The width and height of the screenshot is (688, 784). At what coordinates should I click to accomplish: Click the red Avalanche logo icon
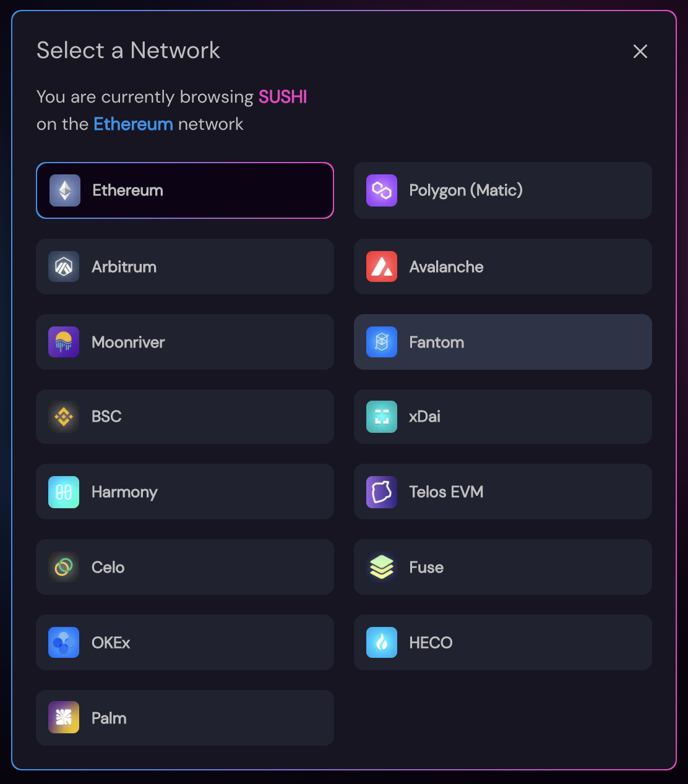tap(382, 266)
